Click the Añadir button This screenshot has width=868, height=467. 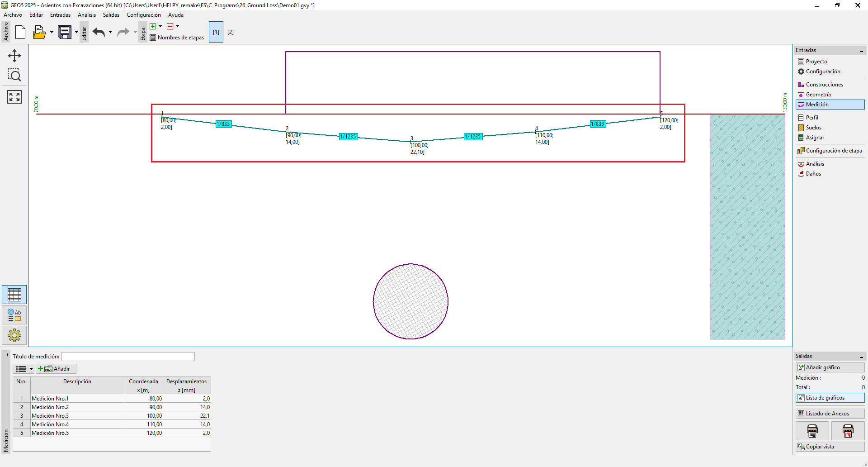57,369
